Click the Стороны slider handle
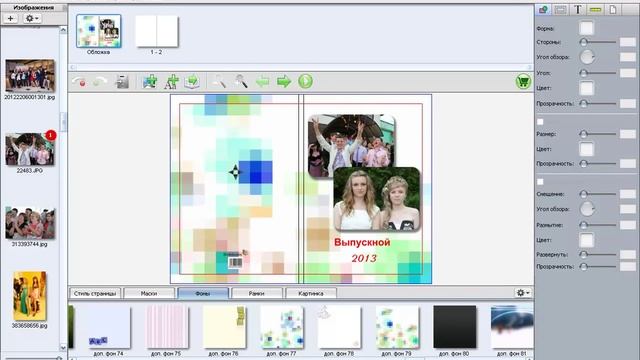Viewport: 640px width, 360px height. tap(584, 42)
